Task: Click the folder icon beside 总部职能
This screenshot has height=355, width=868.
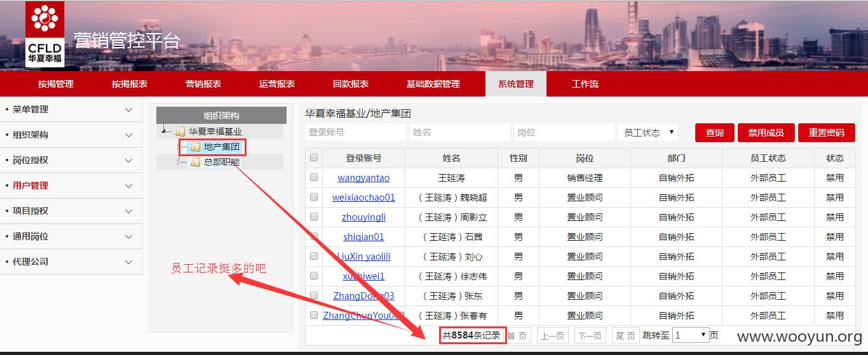Action: [196, 162]
